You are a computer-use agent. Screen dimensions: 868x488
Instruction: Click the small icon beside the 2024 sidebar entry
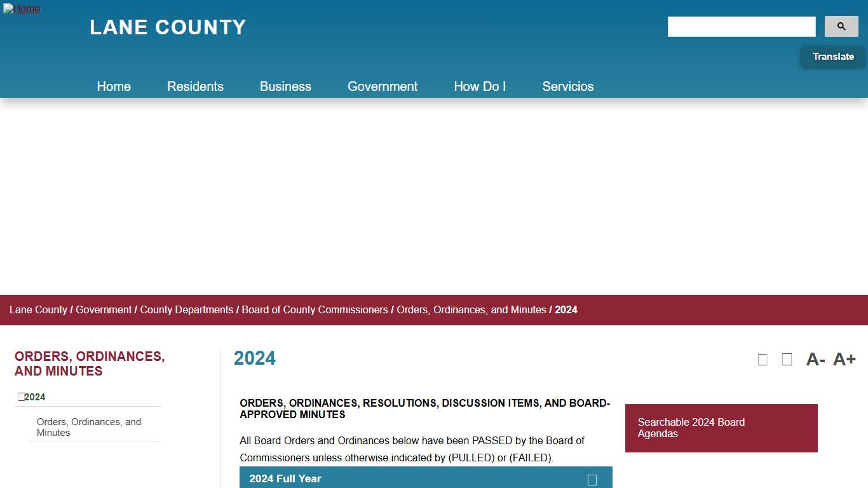[21, 396]
